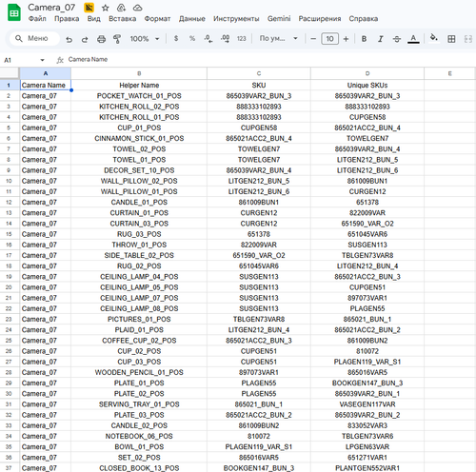
Task: Select the Helper Name header cell
Action: pos(139,85)
